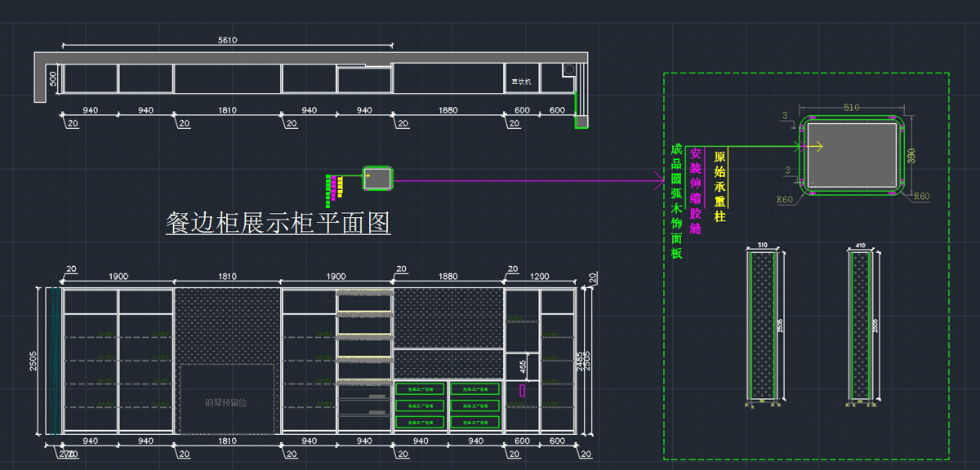Screen dimensions: 980x470
Task: Select the small magenta rectangle in the elevation
Action: (523, 391)
